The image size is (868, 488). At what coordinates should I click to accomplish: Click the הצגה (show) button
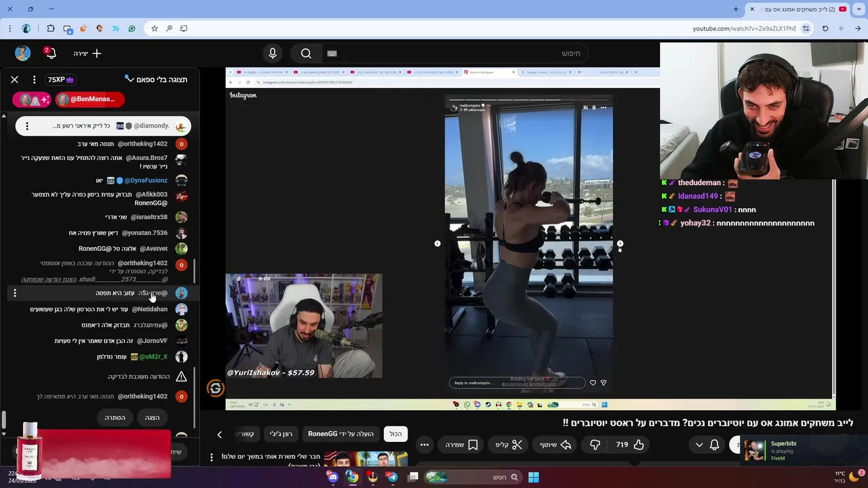pos(152,418)
